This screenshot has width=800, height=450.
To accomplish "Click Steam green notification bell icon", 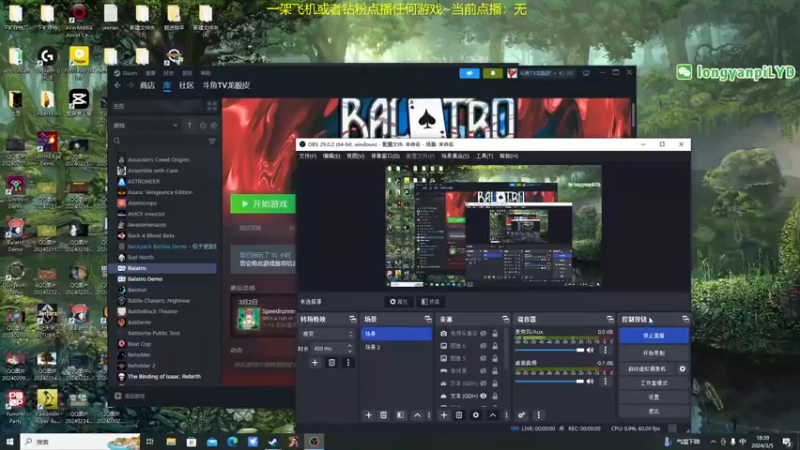I will pos(493,73).
